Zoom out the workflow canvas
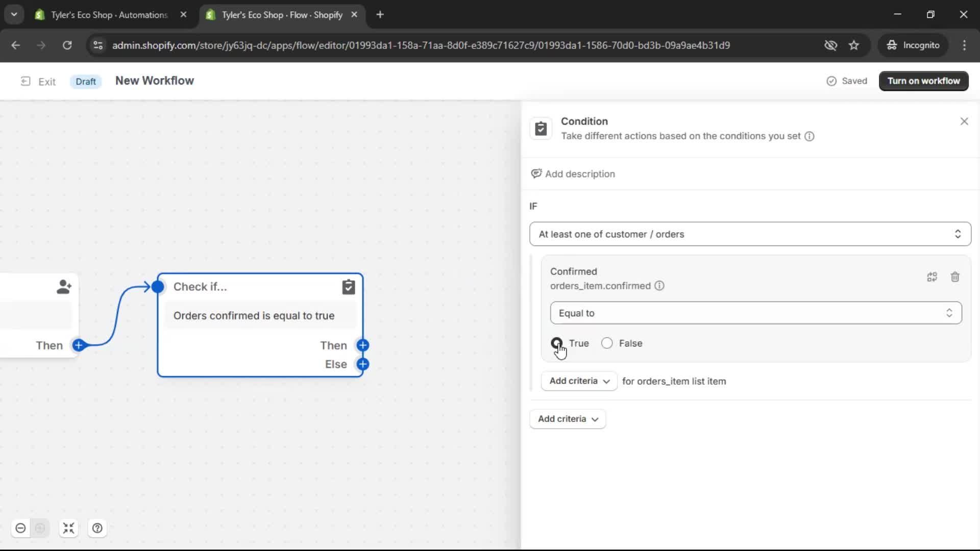 point(20,528)
